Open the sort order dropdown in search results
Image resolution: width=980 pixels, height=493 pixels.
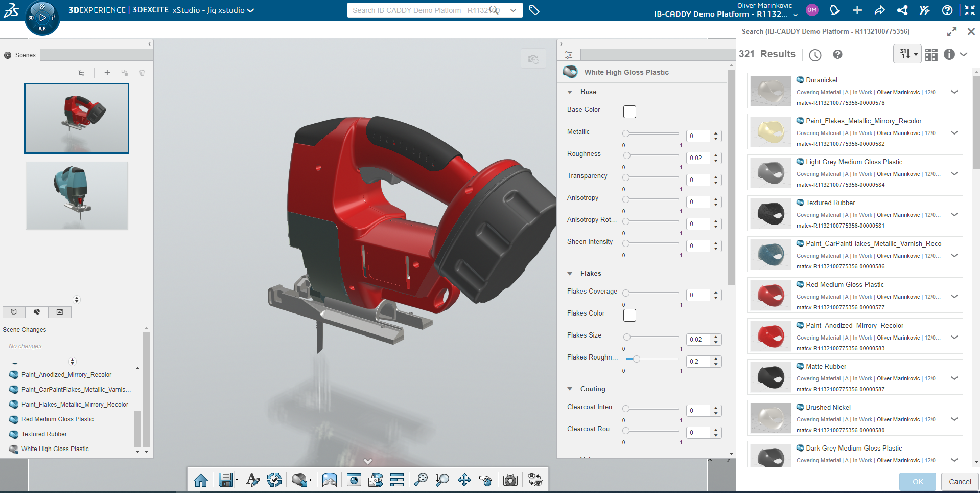(x=907, y=54)
